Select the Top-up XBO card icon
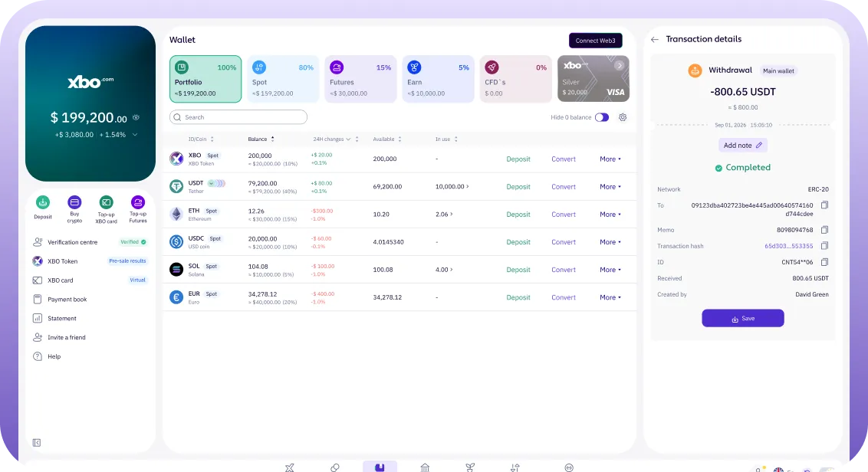The height and width of the screenshot is (472, 868). (107, 202)
